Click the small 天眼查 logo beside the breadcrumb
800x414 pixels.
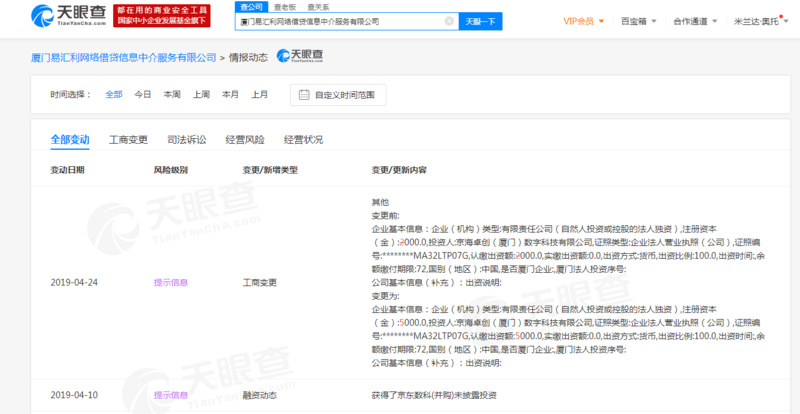(x=300, y=56)
